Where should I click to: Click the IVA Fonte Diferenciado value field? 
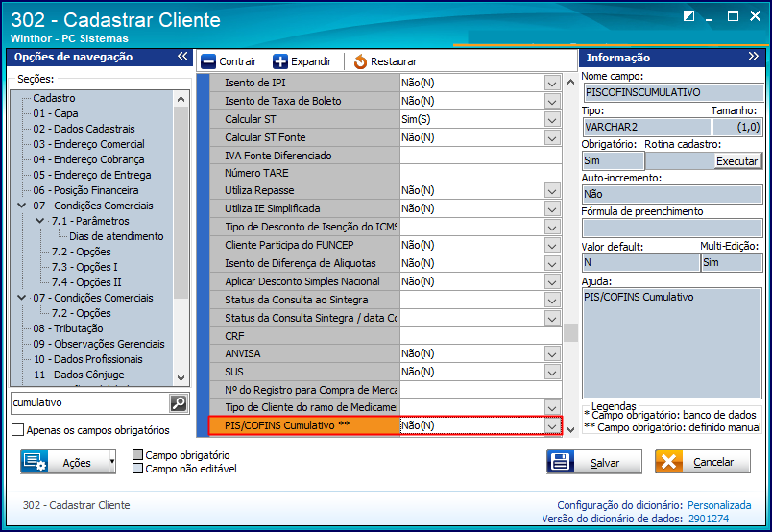click(480, 156)
